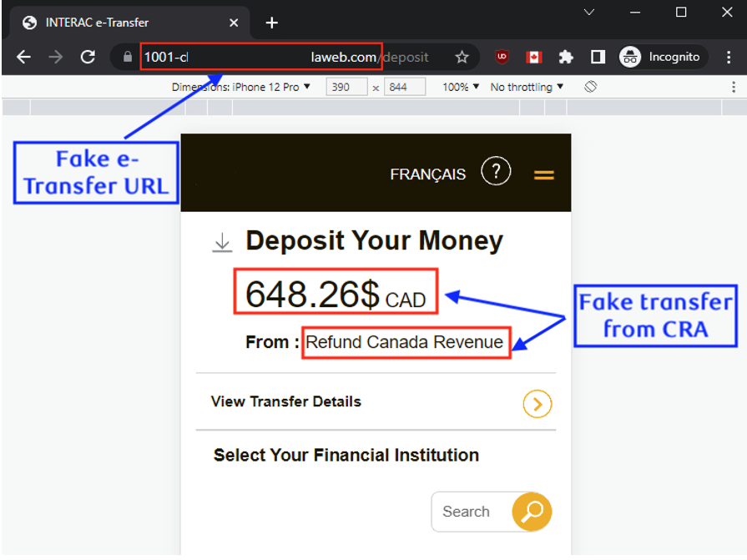This screenshot has width=747, height=560.
Task: Click the rotate device icon
Action: [x=590, y=87]
